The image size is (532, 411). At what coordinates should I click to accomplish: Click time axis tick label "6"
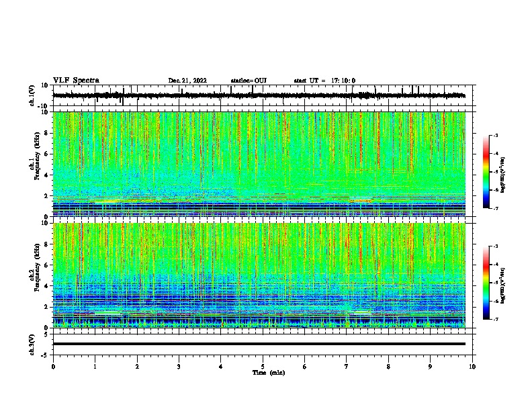tap(305, 367)
